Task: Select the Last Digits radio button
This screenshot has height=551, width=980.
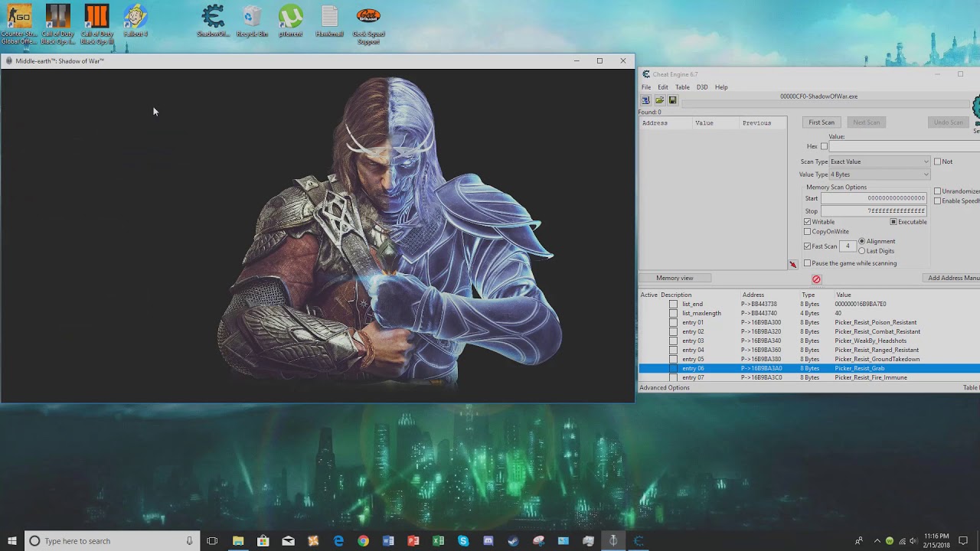Action: click(862, 251)
